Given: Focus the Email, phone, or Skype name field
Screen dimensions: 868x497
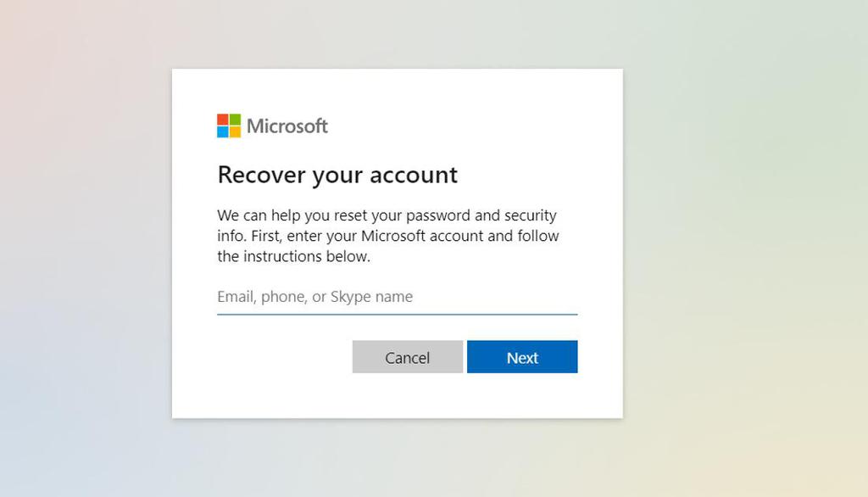Looking at the screenshot, I should tap(397, 297).
